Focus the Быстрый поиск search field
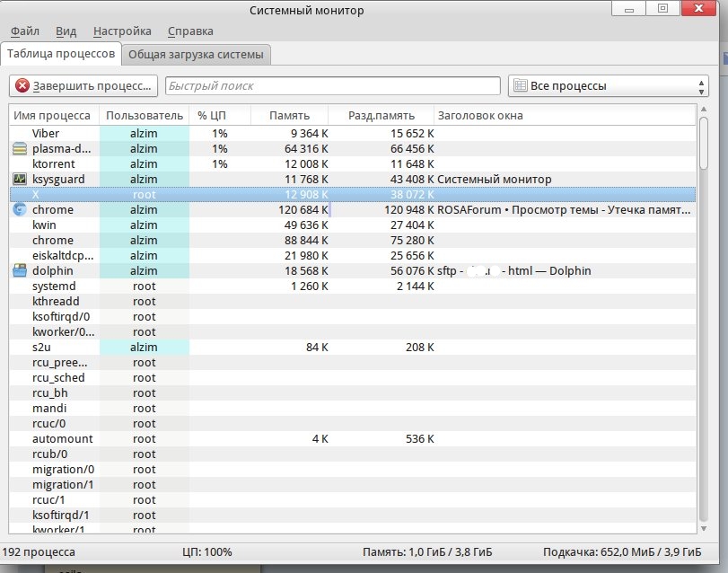This screenshot has height=573, width=728. 332,86
